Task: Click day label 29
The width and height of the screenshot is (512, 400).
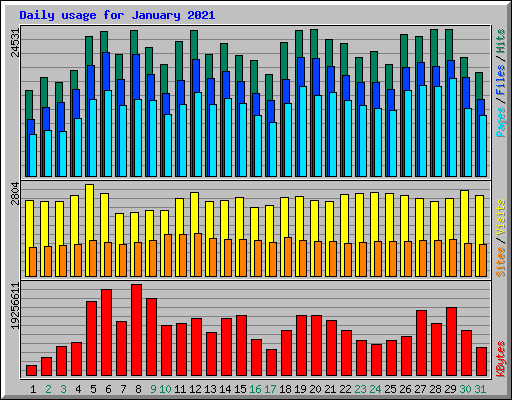Action: click(x=450, y=389)
